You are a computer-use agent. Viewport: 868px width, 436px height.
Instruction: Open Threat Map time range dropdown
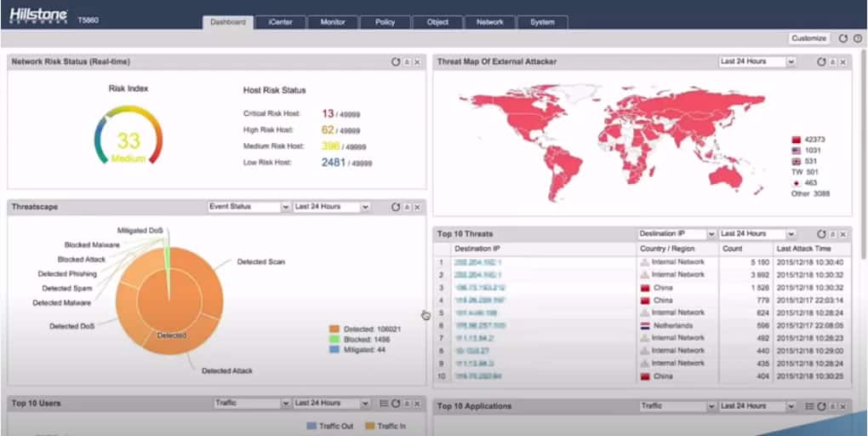(x=757, y=61)
